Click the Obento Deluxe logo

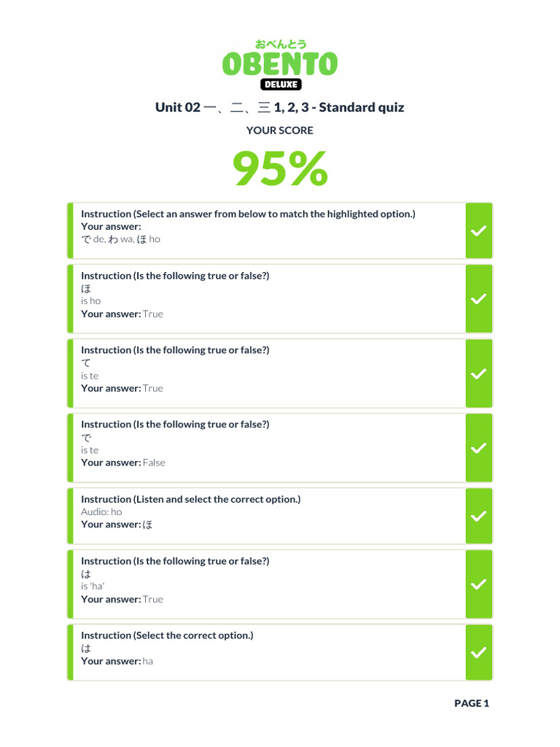[x=280, y=64]
